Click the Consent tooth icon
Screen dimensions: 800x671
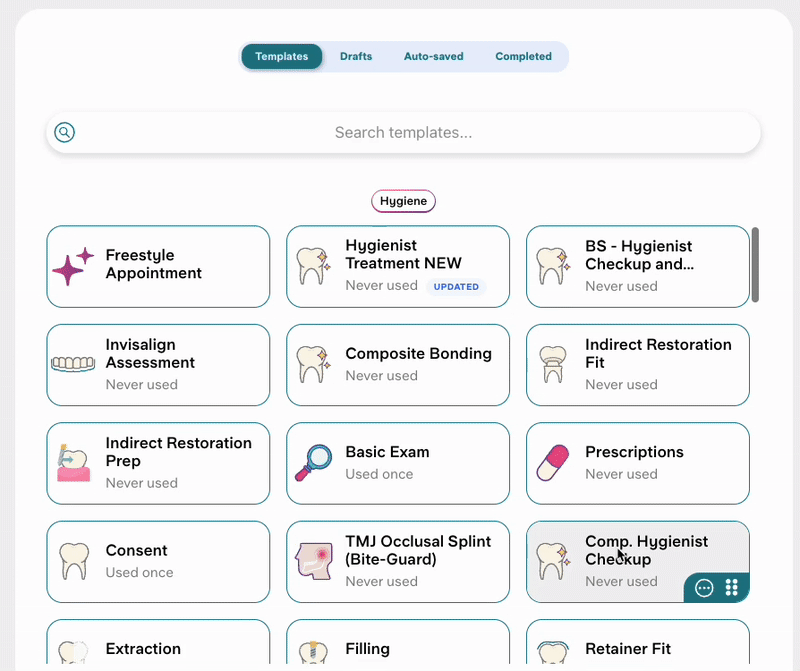pyautogui.click(x=73, y=561)
